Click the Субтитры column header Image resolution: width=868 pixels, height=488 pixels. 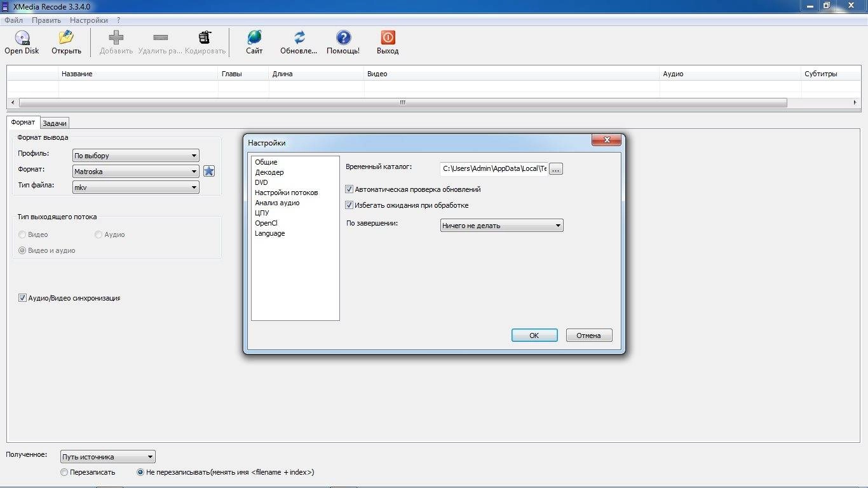coord(831,74)
